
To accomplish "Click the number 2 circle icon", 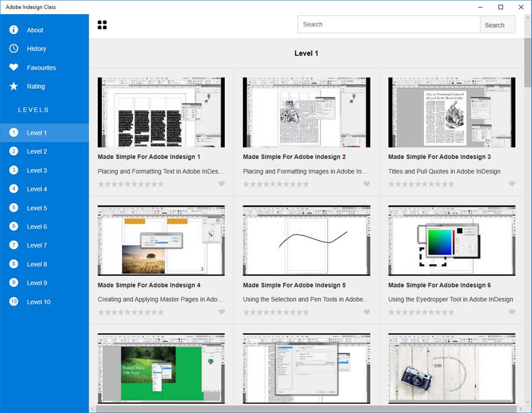I will (x=14, y=151).
